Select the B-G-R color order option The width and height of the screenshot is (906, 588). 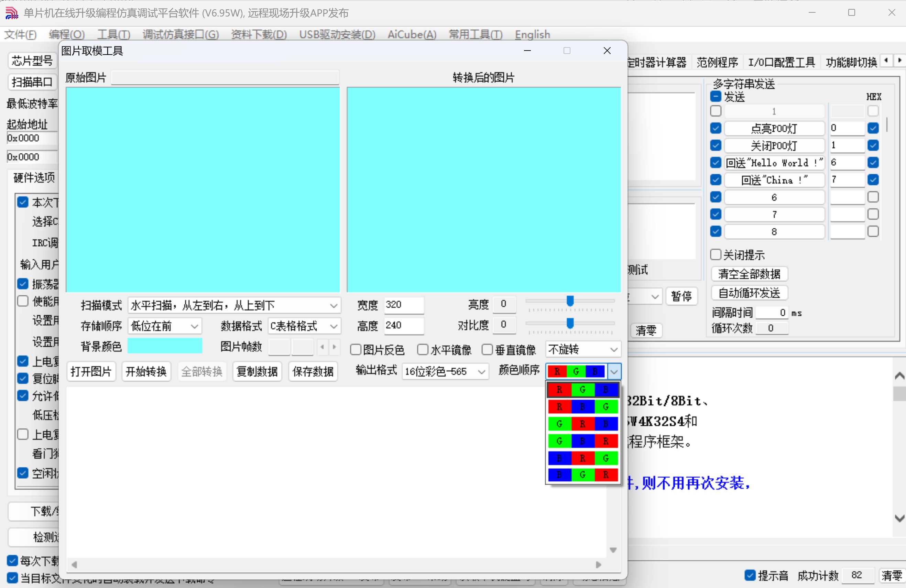582,475
